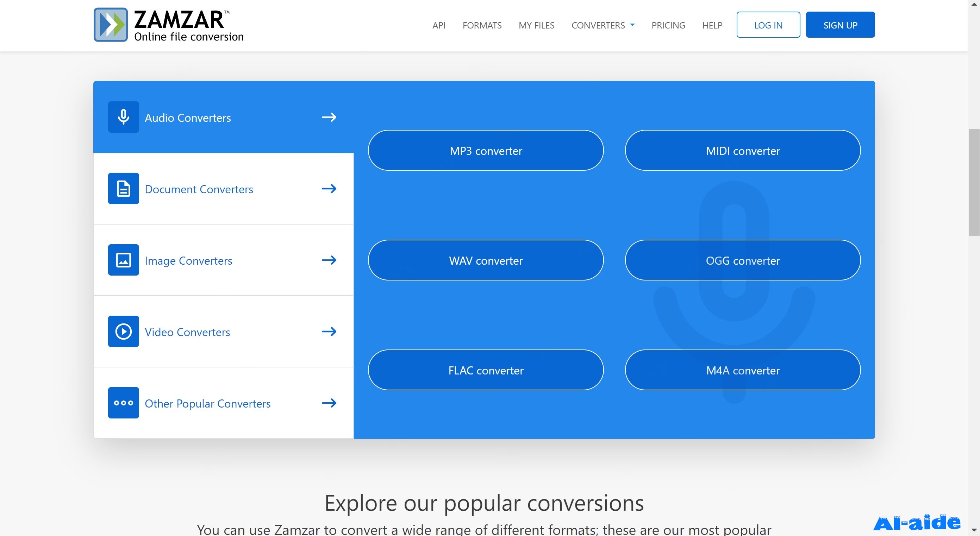Select the Audio Converters tab label
Image resolution: width=980 pixels, height=536 pixels.
click(x=188, y=118)
